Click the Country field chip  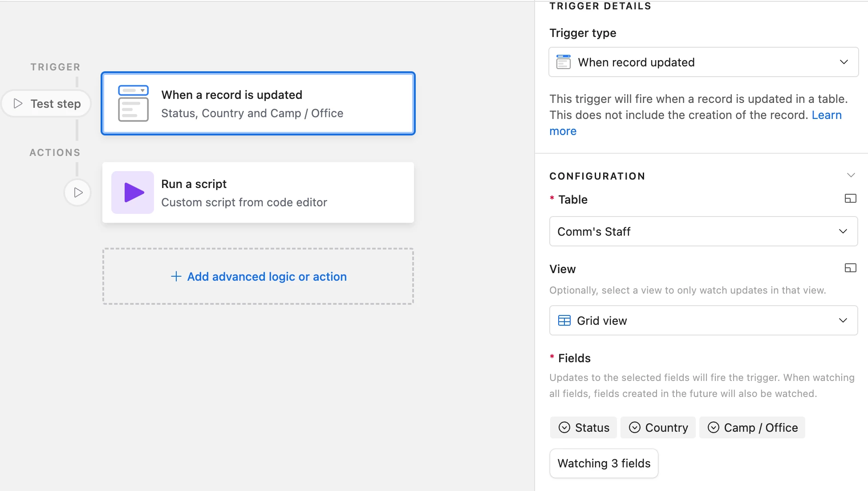[x=658, y=428]
